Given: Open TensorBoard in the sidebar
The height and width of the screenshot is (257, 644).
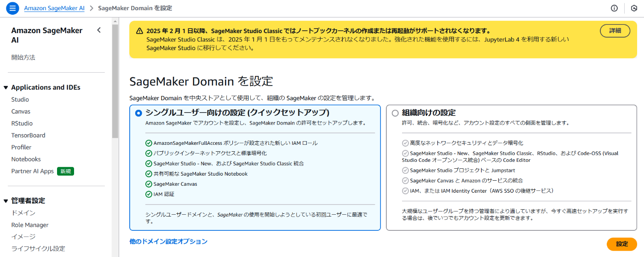Looking at the screenshot, I should (29, 135).
